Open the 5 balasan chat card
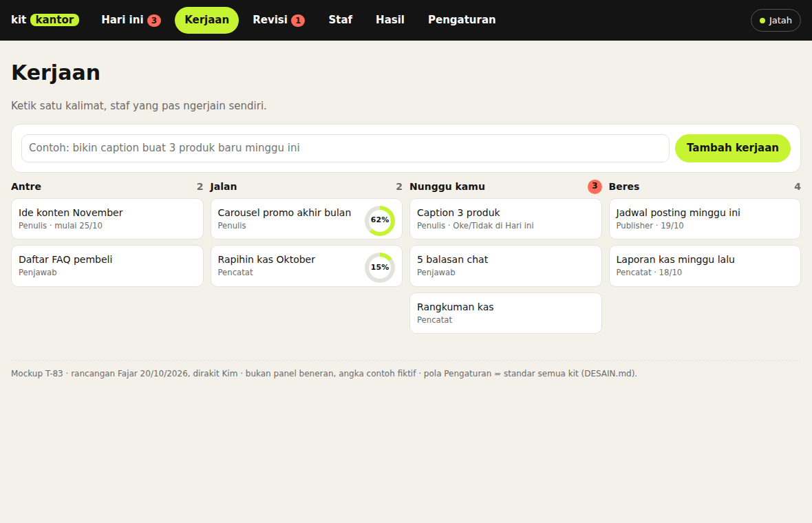Image resolution: width=812 pixels, height=523 pixels. tap(505, 266)
